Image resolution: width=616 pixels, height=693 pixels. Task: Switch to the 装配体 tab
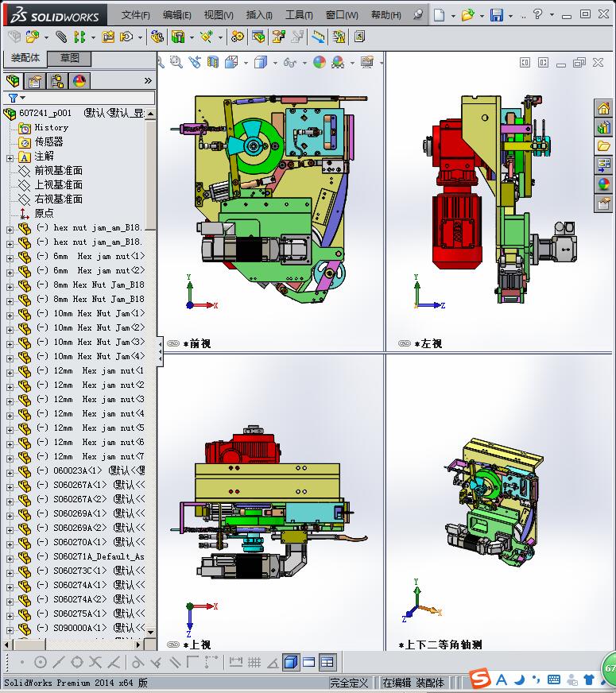pyautogui.click(x=25, y=58)
